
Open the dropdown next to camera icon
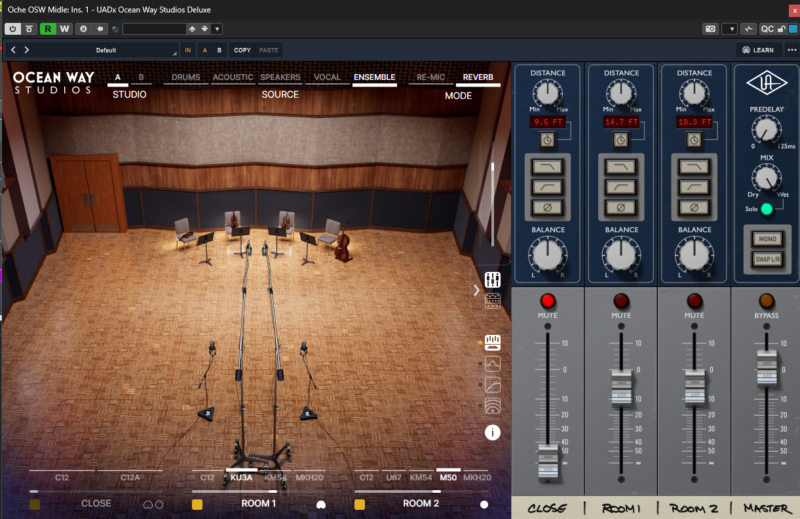pyautogui.click(x=731, y=29)
